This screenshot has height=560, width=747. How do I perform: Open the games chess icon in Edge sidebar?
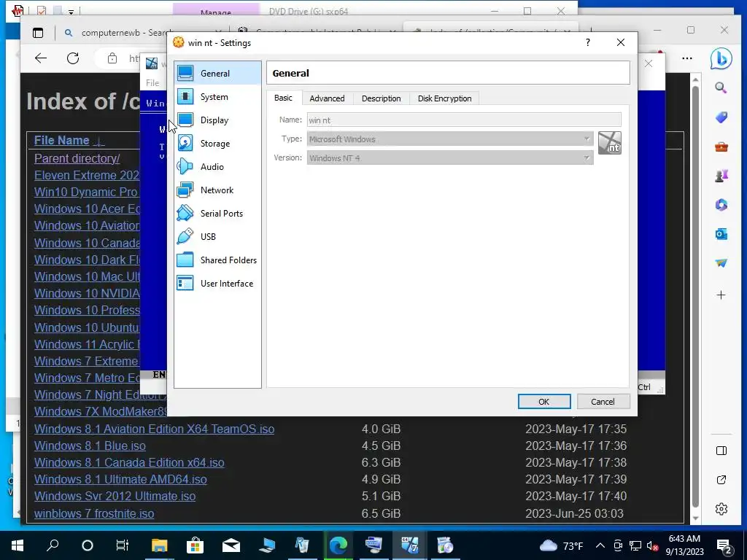721,176
